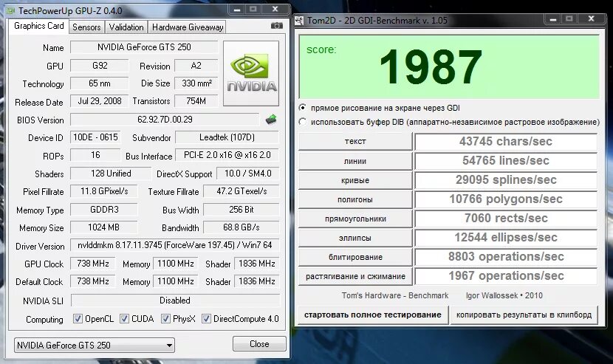Viewport: 613px width, 364px height.
Task: Click the Driver Version field
Action: (x=174, y=245)
